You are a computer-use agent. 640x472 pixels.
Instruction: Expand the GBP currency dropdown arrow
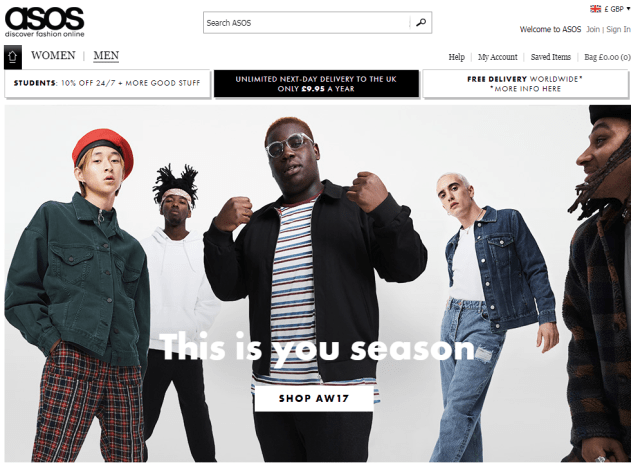(x=629, y=8)
